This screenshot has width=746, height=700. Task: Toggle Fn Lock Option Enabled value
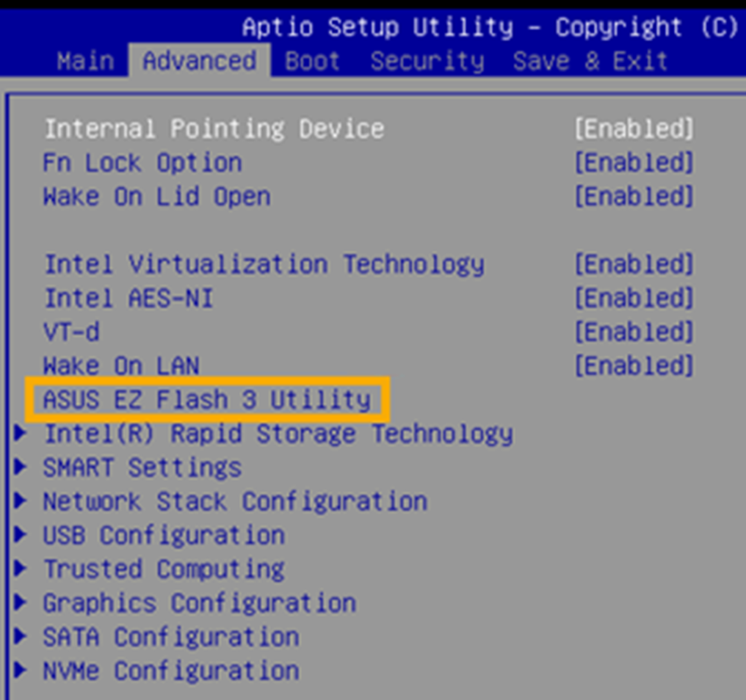[633, 162]
